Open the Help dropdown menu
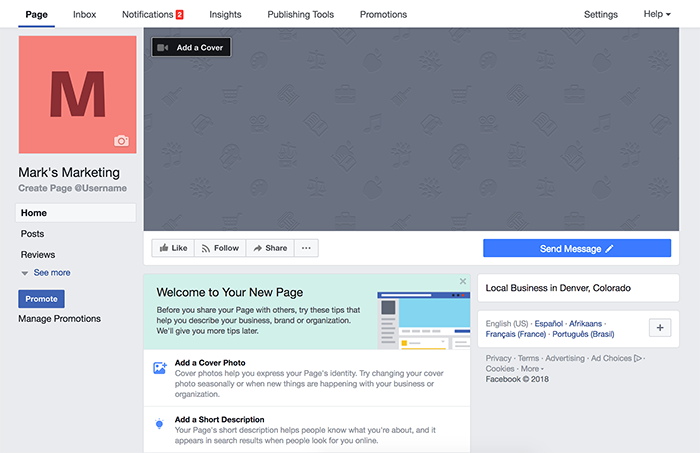Viewport: 700px width, 453px height. (x=657, y=14)
